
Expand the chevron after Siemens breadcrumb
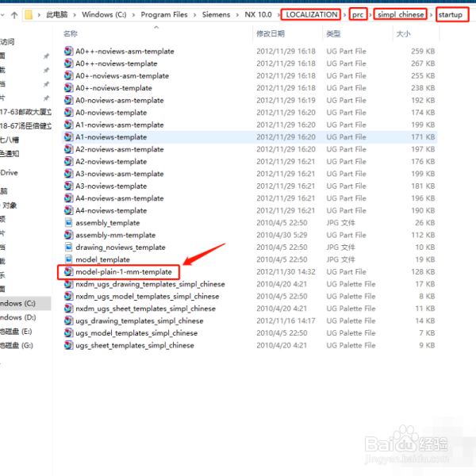pos(237,15)
